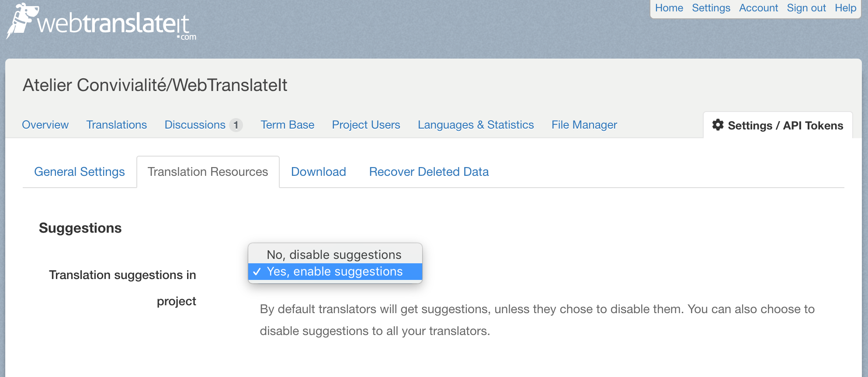This screenshot has height=377, width=868.
Task: Go to project Overview
Action: click(x=45, y=125)
